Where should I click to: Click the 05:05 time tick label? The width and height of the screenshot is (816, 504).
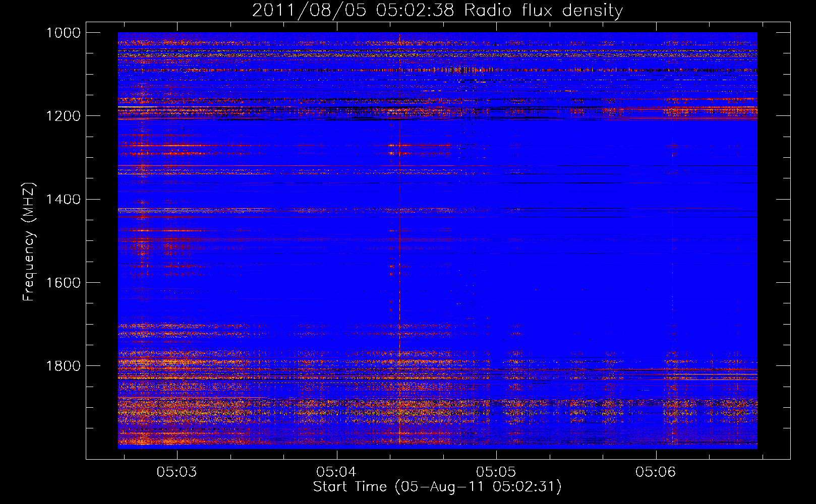496,472
